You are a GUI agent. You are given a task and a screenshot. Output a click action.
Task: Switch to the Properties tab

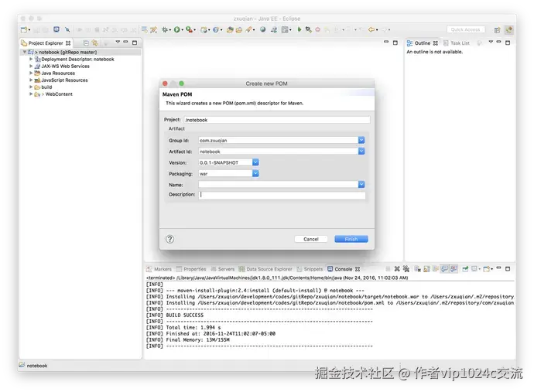pos(191,269)
